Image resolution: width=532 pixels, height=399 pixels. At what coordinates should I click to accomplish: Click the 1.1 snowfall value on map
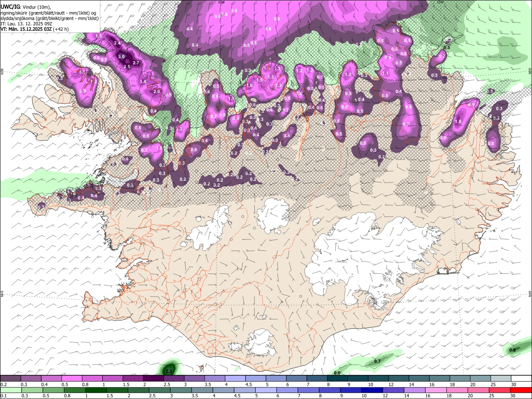coord(385,74)
